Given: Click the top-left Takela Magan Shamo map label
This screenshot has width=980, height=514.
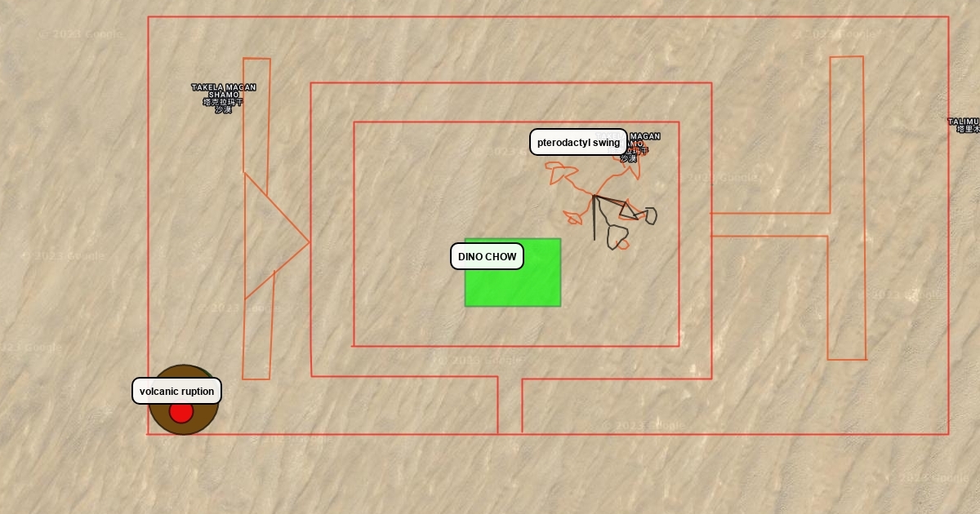Looking at the screenshot, I should point(223,96).
